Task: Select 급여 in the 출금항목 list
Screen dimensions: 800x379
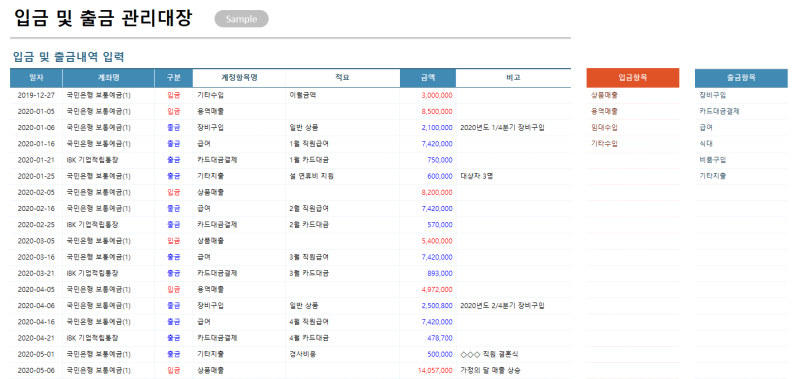Action: 706,128
